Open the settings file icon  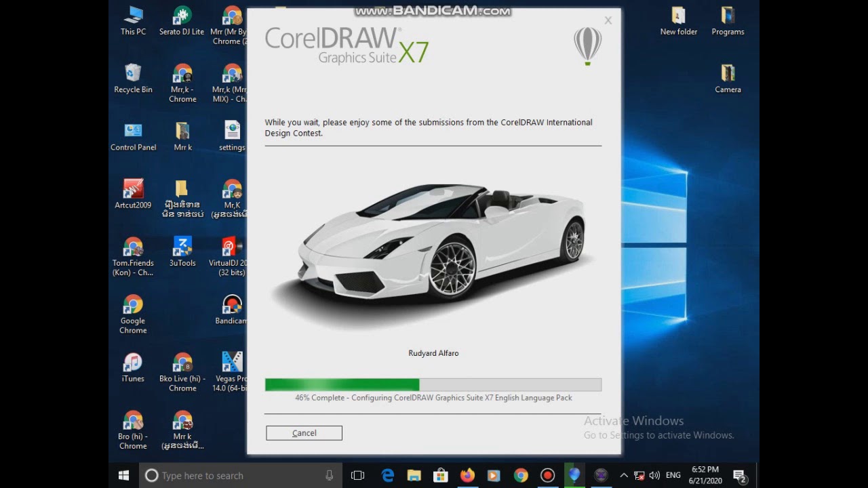232,136
